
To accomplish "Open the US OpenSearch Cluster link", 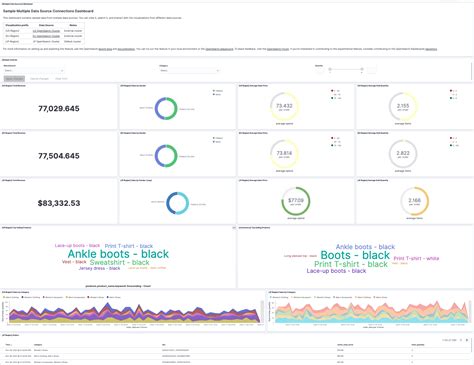I will [46, 31].
